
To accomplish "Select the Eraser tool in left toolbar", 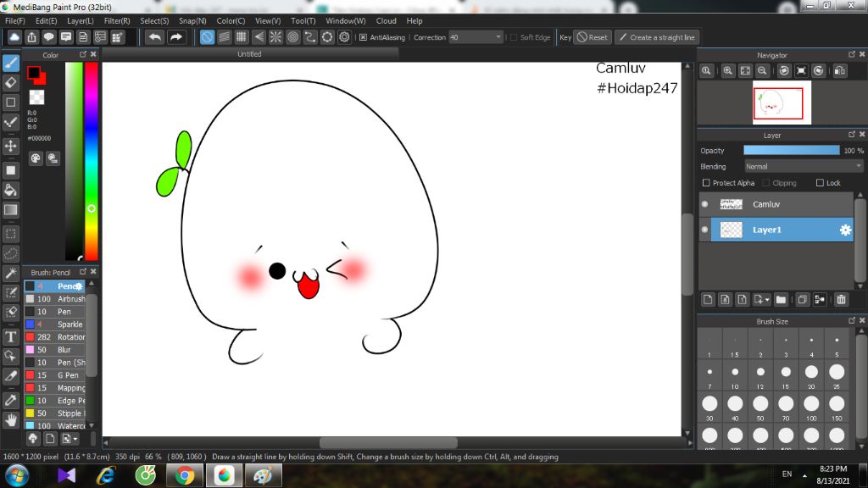I will tap(11, 82).
